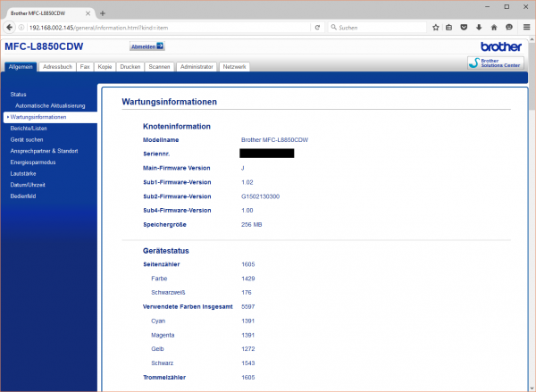Go to the browser home page icon
The height and width of the screenshot is (392, 536).
click(x=494, y=28)
